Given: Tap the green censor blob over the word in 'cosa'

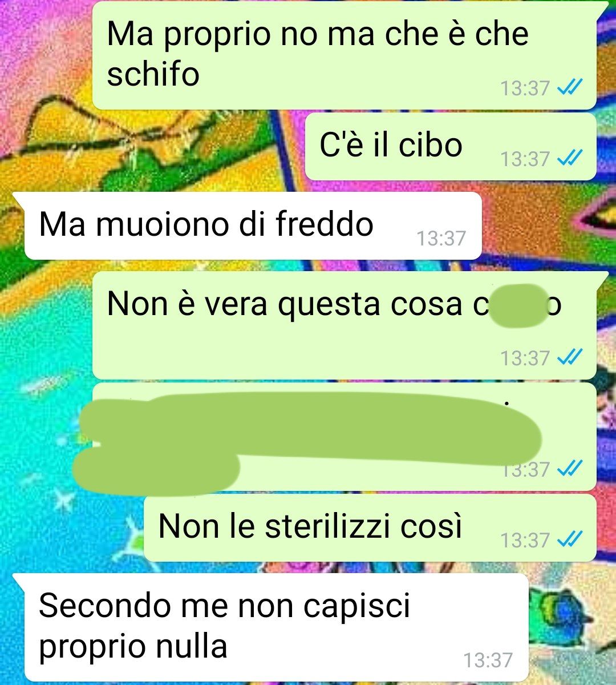Looking at the screenshot, I should pos(517,308).
